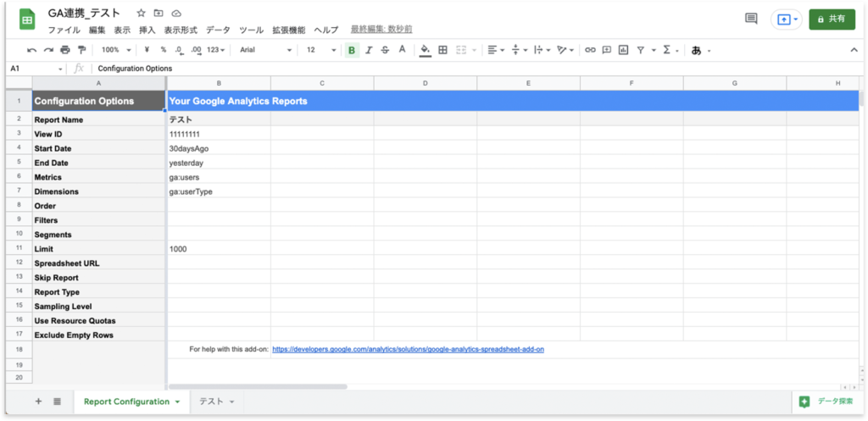
Task: Open the Arial font dropdown
Action: [265, 50]
